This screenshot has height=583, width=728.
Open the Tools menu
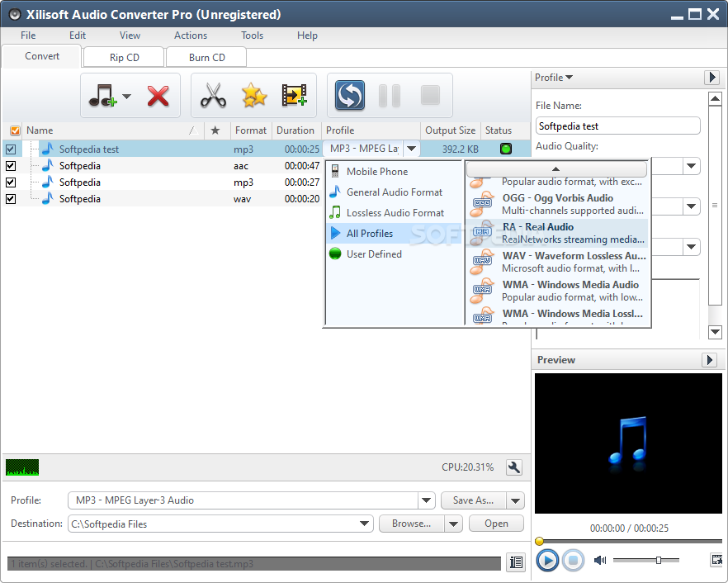click(x=252, y=36)
